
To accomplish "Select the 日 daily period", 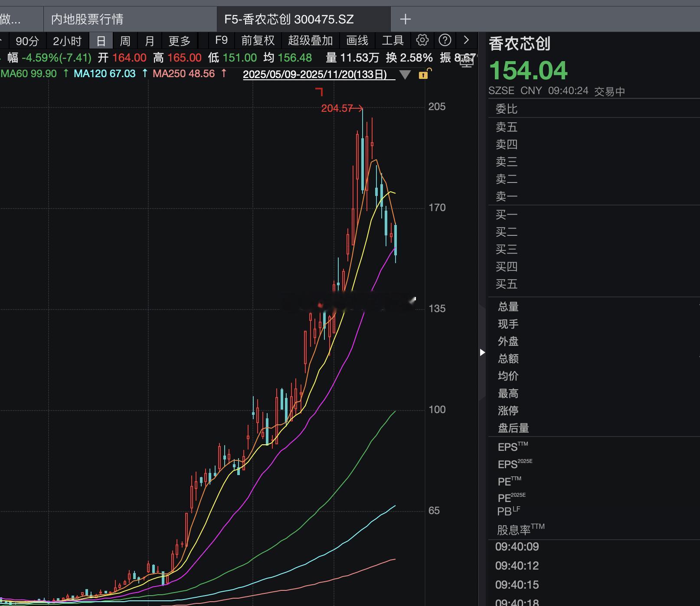I will point(101,41).
